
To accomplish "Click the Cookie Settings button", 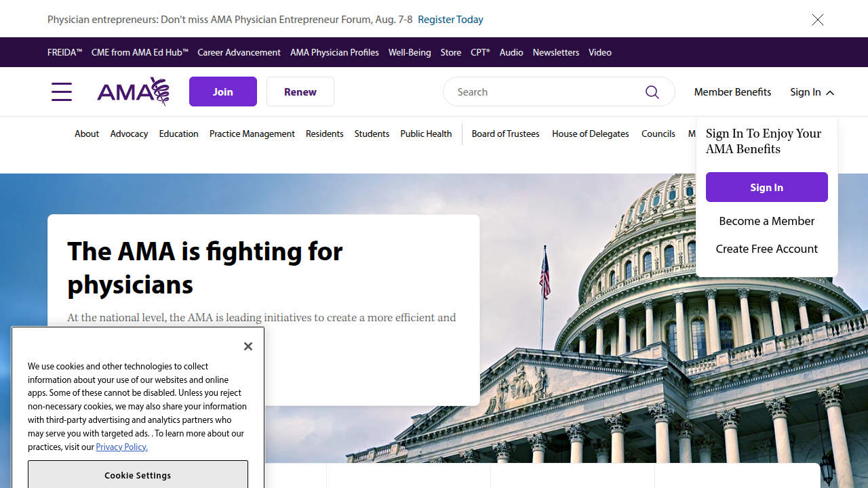I will (x=138, y=475).
